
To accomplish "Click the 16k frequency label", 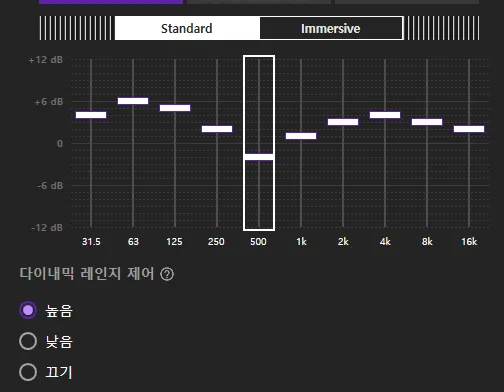I will (x=469, y=242).
